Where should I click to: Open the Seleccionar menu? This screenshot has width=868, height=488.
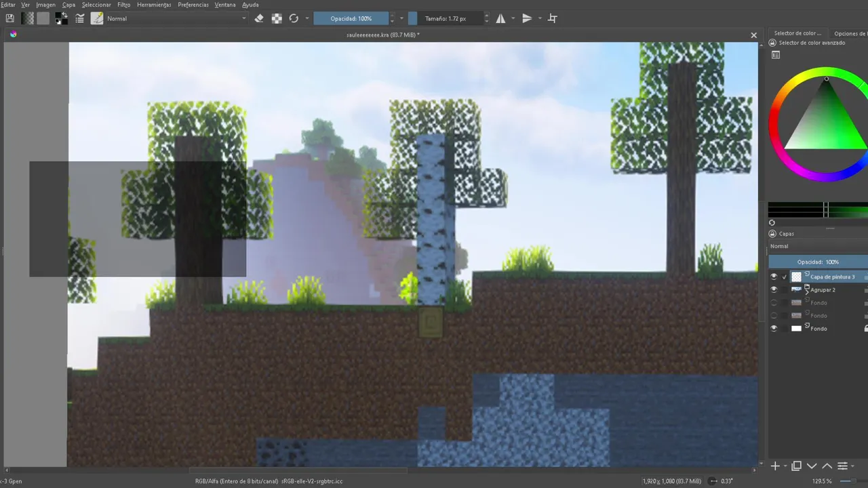96,5
